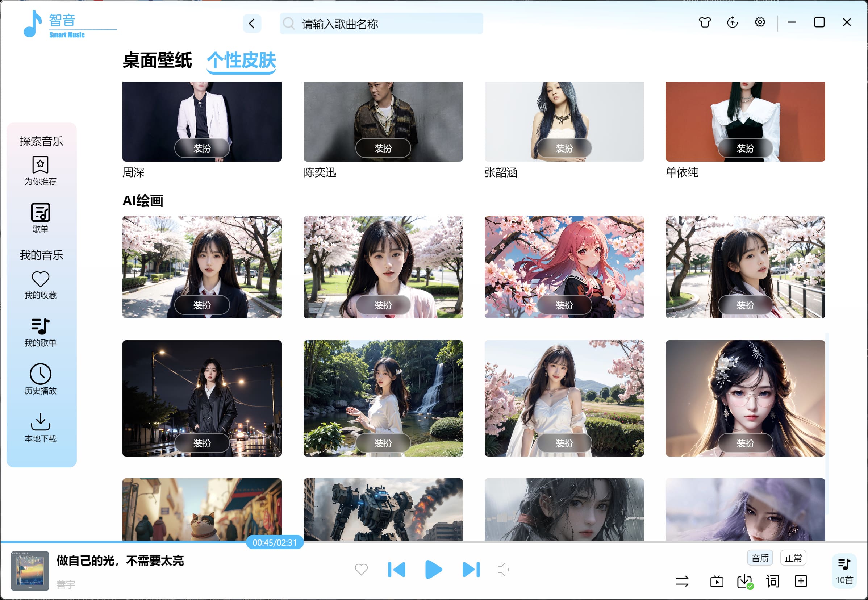The height and width of the screenshot is (600, 868).
Task: Open the skin shirt icon in title bar
Action: pos(705,22)
